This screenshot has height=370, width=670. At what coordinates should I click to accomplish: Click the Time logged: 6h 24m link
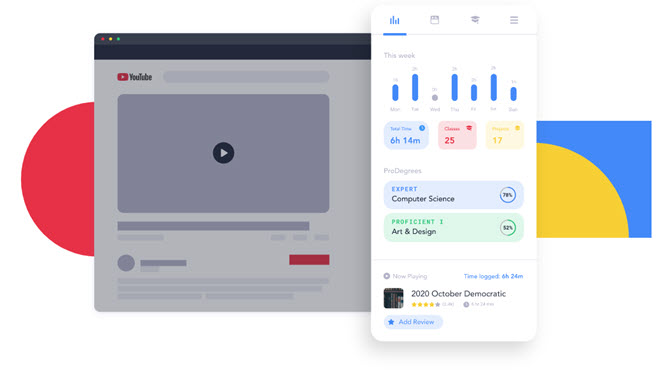(494, 276)
